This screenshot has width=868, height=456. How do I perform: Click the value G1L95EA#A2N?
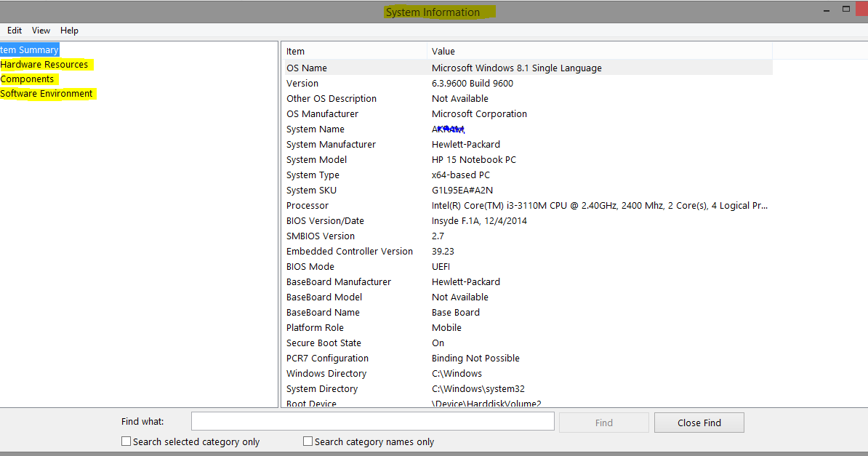tap(462, 190)
